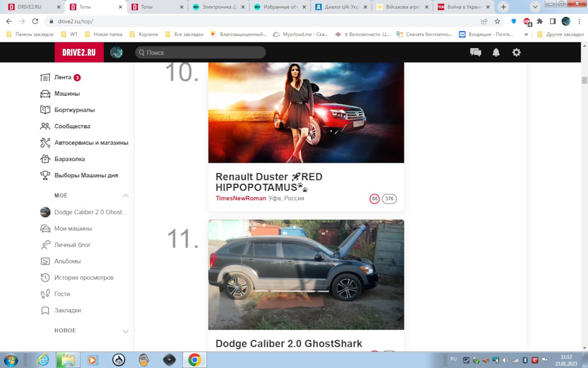The image size is (588, 368).
Task: Open notifications bell icon in header
Action: [x=496, y=53]
